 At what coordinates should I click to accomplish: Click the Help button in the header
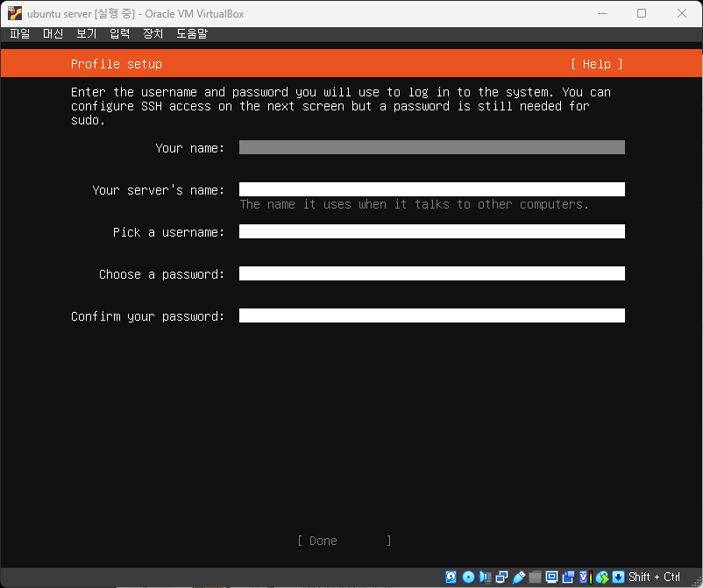597,64
